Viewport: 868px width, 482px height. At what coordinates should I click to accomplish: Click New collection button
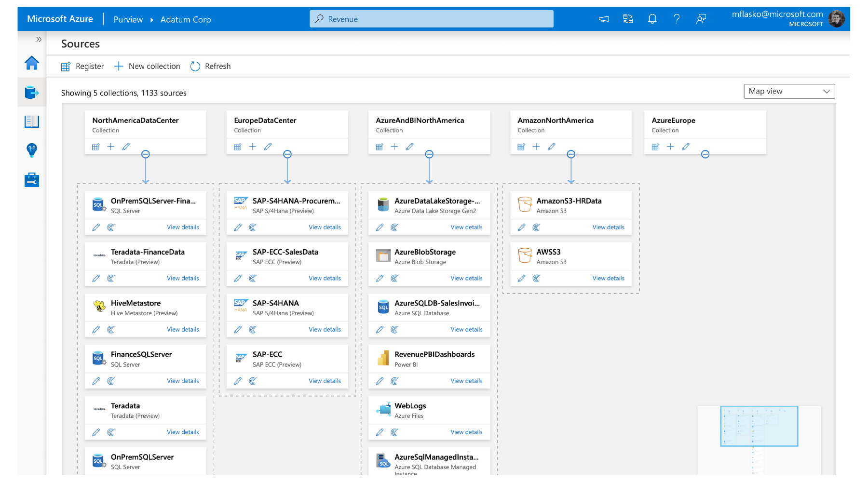click(147, 67)
